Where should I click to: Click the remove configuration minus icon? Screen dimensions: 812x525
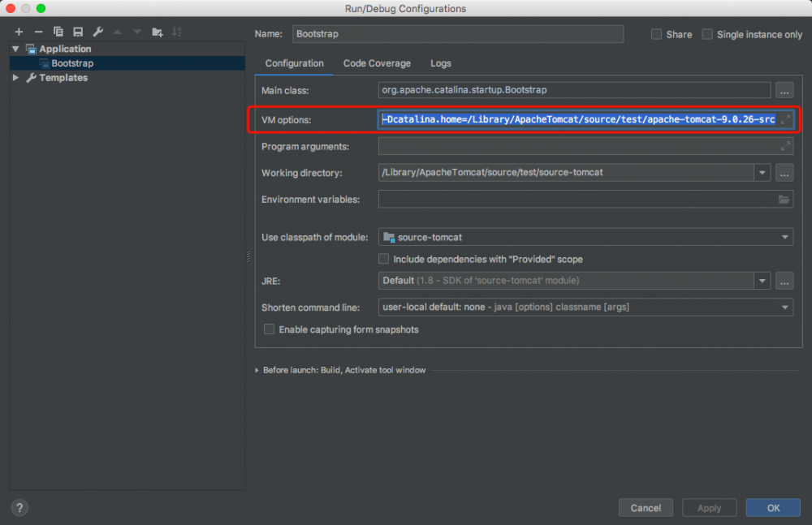pos(38,32)
